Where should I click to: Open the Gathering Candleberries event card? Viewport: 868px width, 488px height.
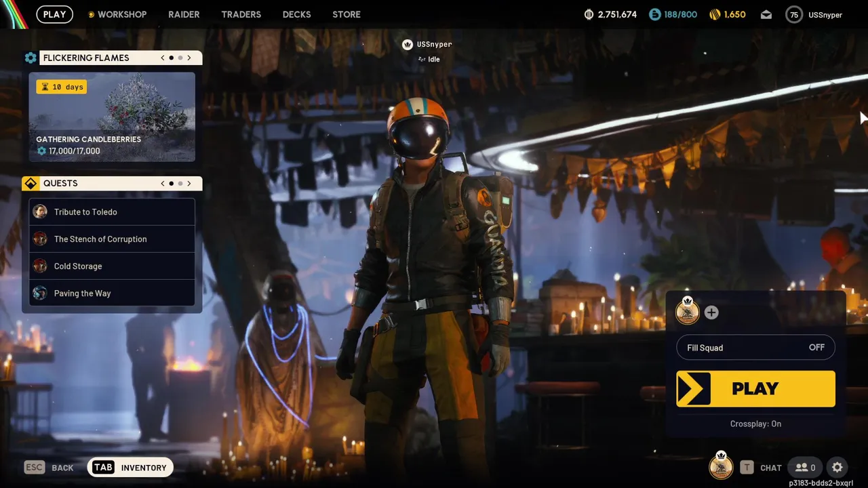[x=112, y=117]
